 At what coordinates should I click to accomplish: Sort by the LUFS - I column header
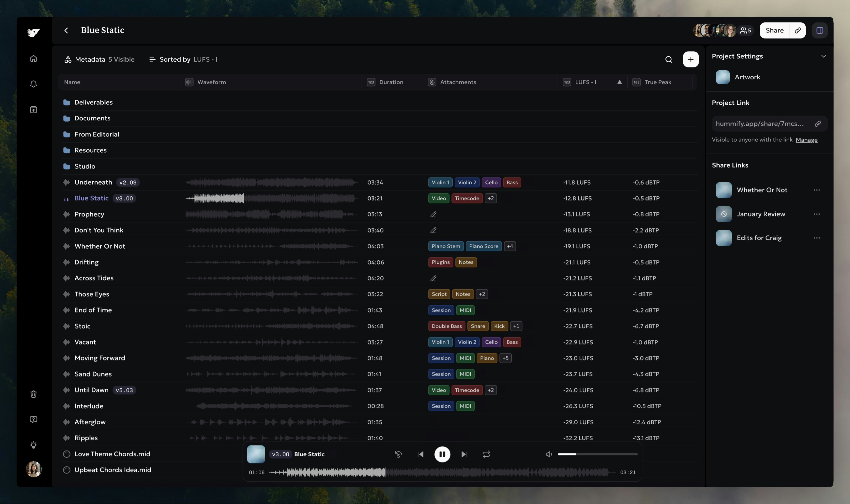pos(585,82)
